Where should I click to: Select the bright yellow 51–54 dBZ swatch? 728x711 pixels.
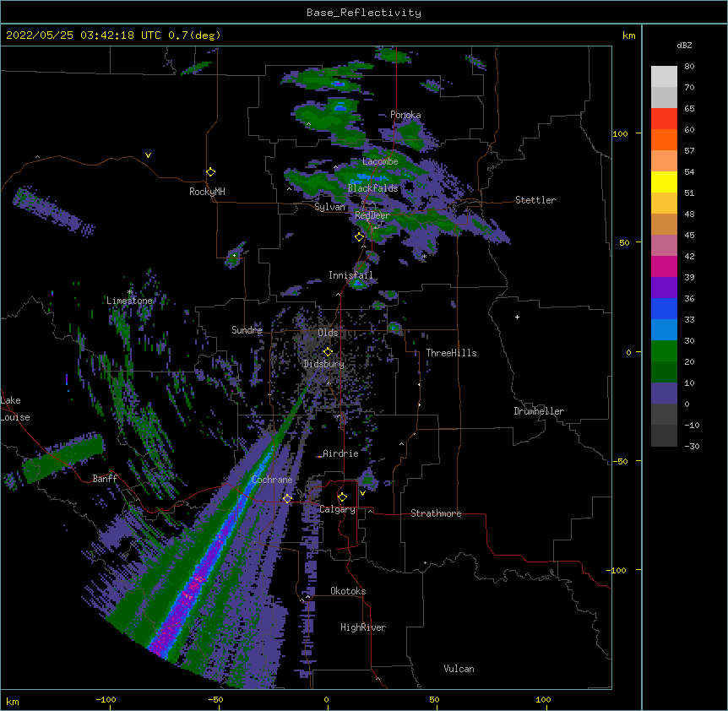[664, 182]
